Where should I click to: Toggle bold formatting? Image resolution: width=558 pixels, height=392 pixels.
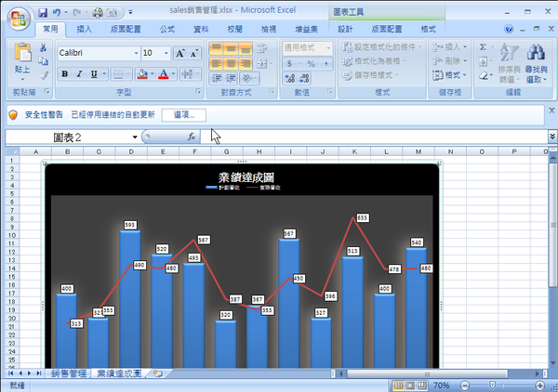[x=65, y=74]
